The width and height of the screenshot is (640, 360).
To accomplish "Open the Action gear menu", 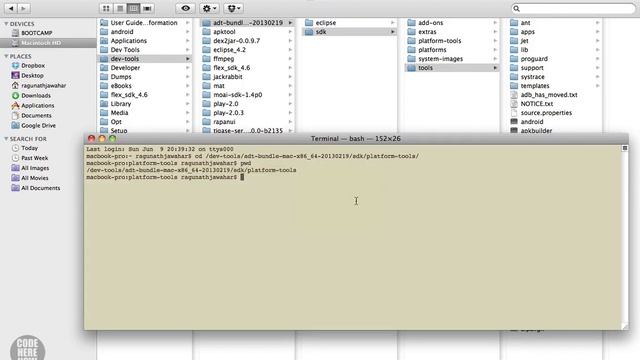I will click(x=209, y=8).
